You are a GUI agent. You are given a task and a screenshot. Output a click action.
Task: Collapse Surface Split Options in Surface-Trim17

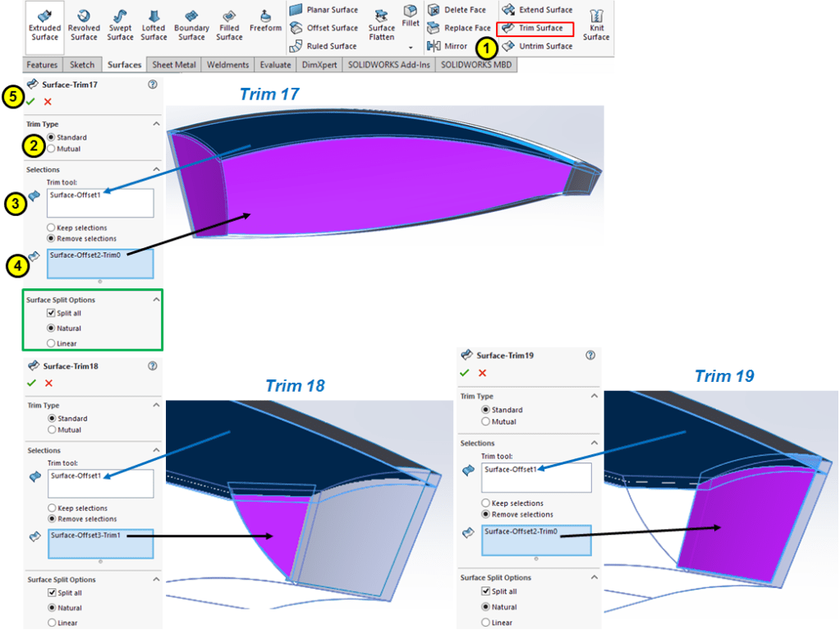click(x=156, y=300)
